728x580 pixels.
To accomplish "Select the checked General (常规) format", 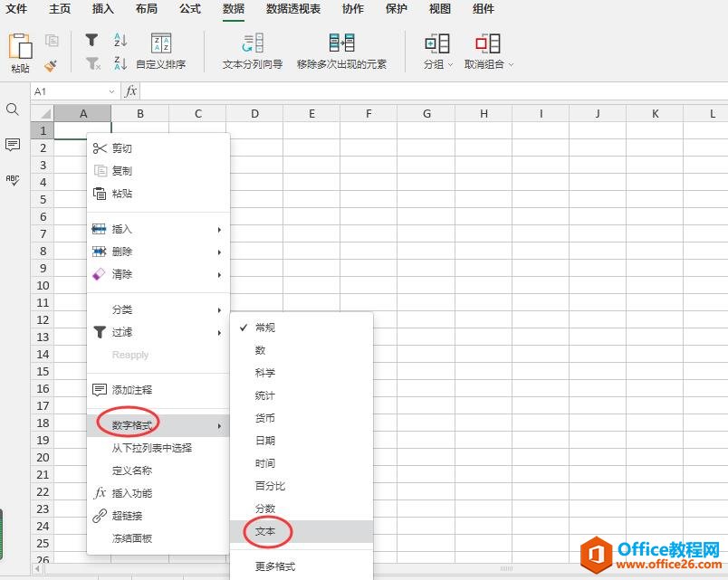I will (x=302, y=328).
